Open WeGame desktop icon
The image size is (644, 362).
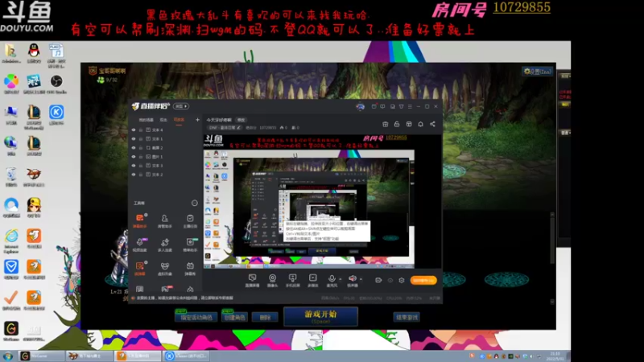(x=11, y=331)
